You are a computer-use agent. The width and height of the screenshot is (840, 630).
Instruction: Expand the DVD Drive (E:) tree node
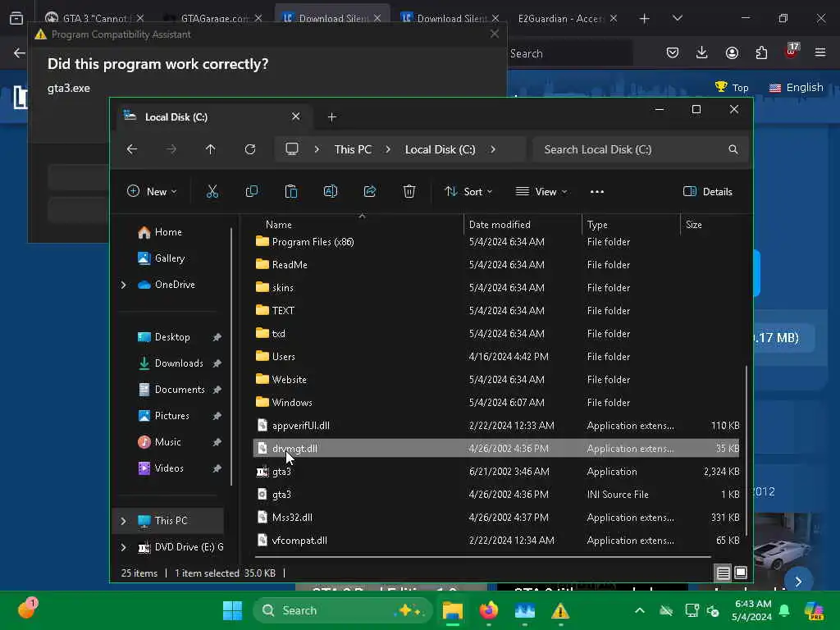[x=123, y=547]
